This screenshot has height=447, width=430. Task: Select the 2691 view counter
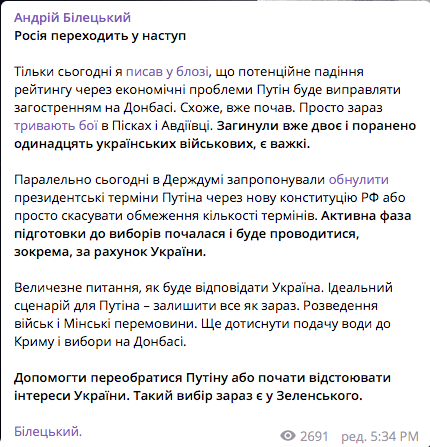pos(314,436)
